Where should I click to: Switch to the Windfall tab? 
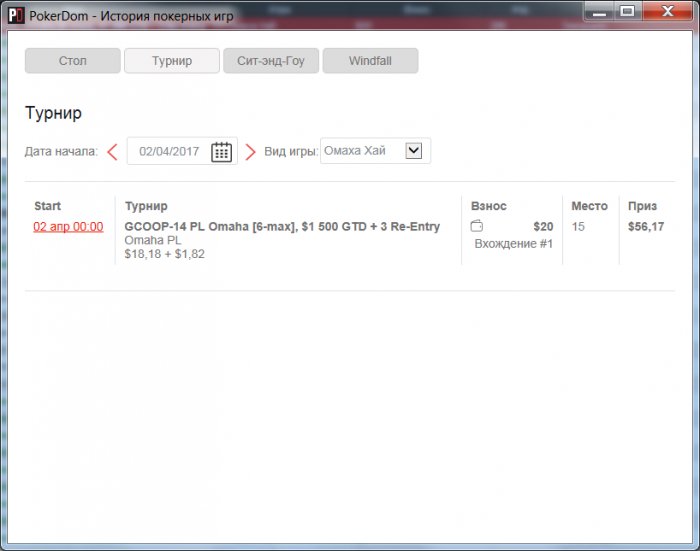click(371, 61)
